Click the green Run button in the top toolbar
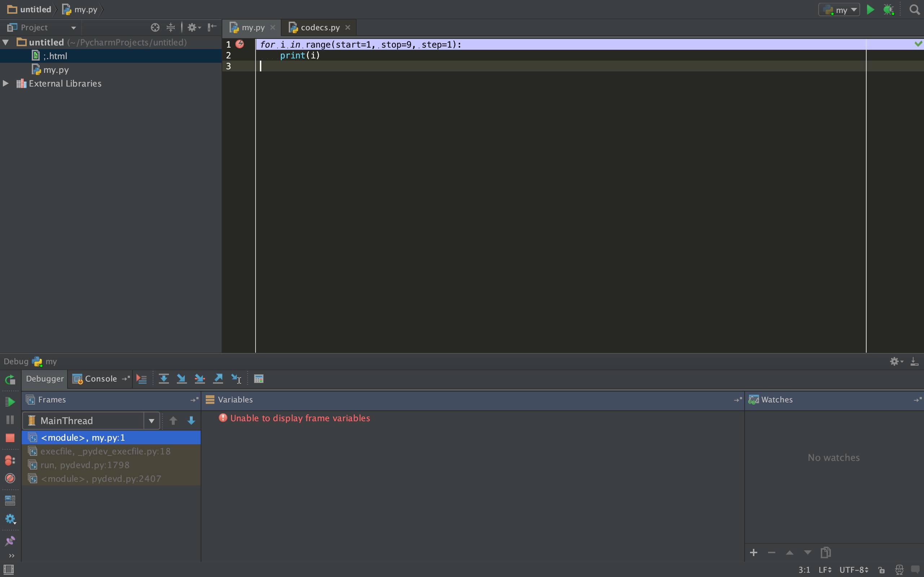This screenshot has height=577, width=924. click(x=870, y=10)
